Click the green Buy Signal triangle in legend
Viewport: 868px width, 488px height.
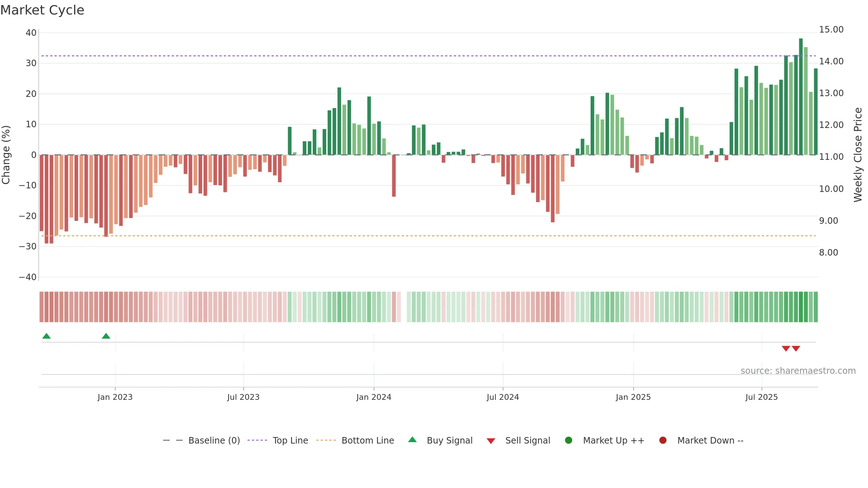click(x=412, y=440)
